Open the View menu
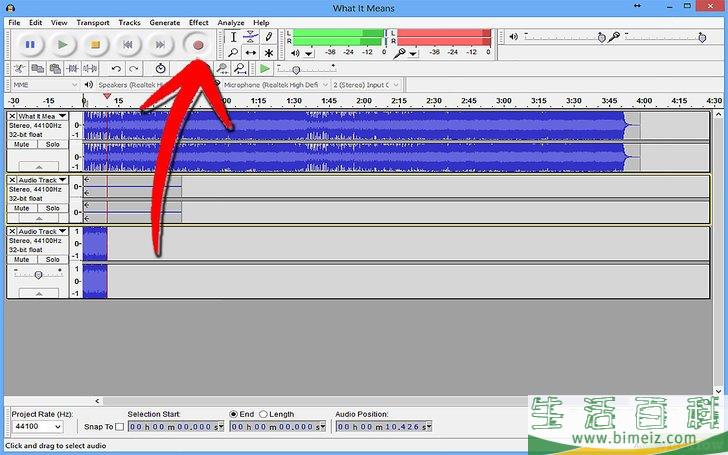The width and height of the screenshot is (728, 455). point(59,22)
